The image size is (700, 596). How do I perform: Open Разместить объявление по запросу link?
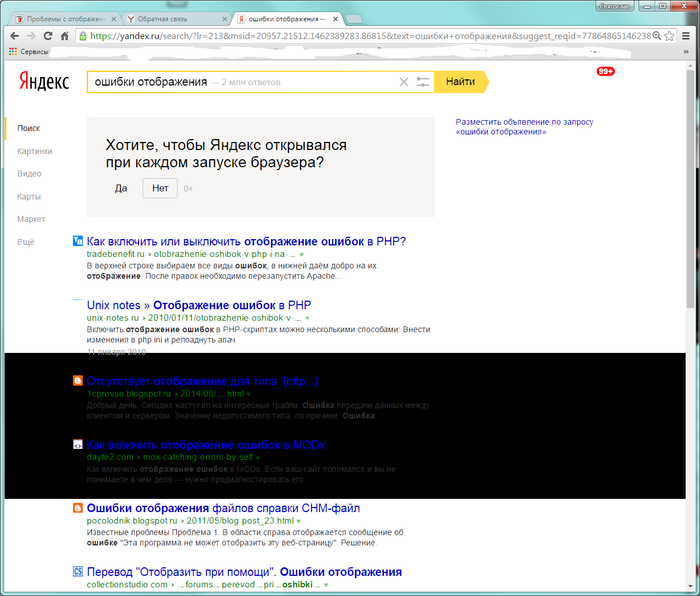[524, 127]
